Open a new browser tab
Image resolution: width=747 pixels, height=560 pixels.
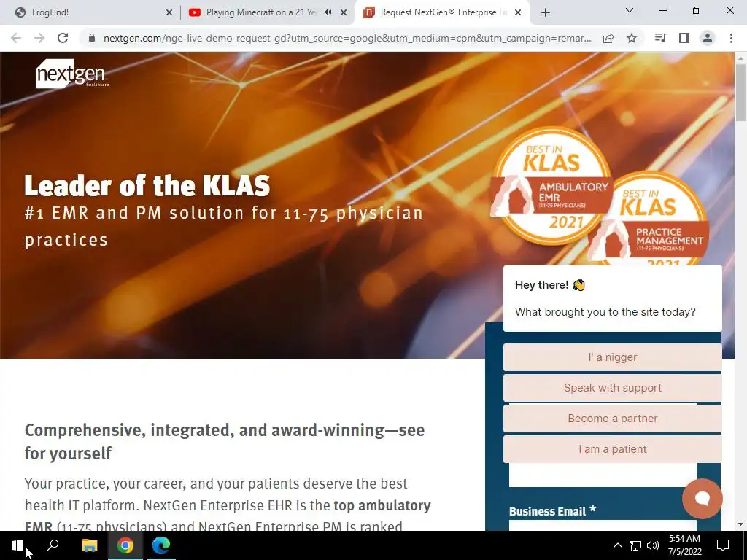pyautogui.click(x=546, y=12)
